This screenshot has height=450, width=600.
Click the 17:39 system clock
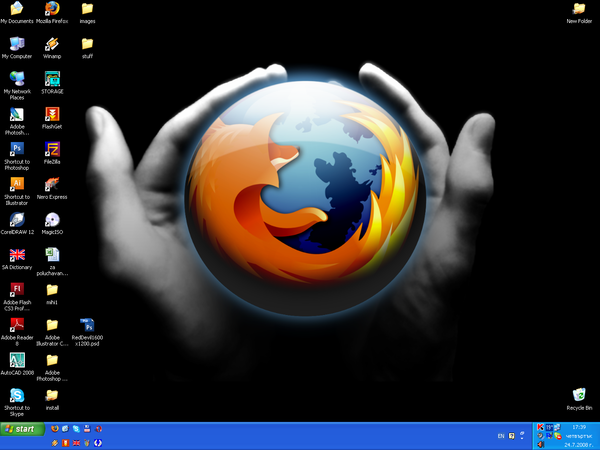[579, 427]
